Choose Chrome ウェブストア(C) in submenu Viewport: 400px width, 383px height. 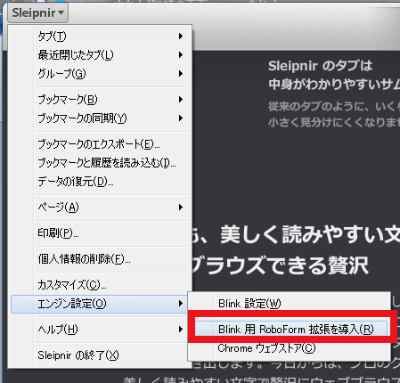(x=289, y=349)
